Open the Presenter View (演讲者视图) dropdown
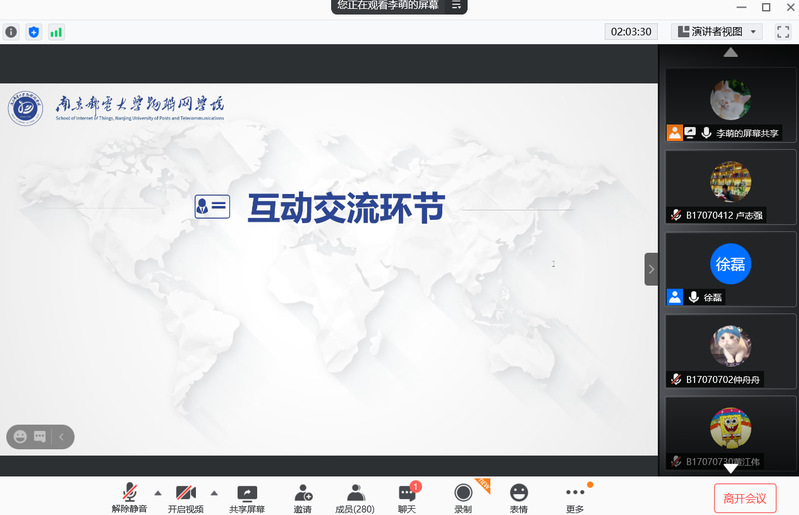The image size is (799, 515). pos(719,31)
